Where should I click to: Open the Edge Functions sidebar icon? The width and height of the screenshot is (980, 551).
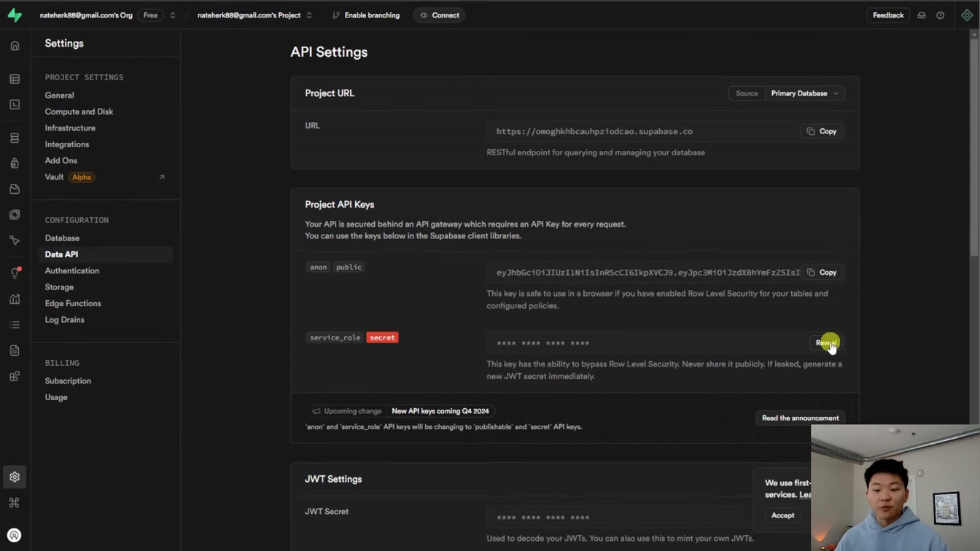click(15, 214)
